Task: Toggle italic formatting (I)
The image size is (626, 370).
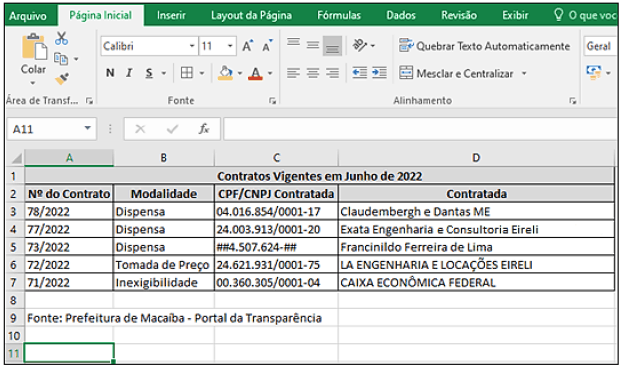Action: tap(129, 73)
